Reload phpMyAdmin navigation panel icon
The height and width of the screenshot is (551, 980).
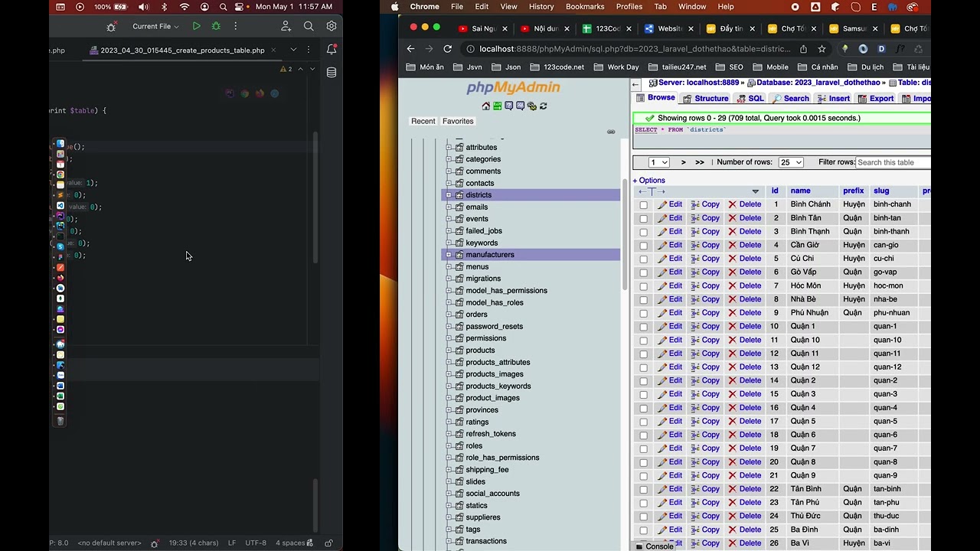coord(543,106)
